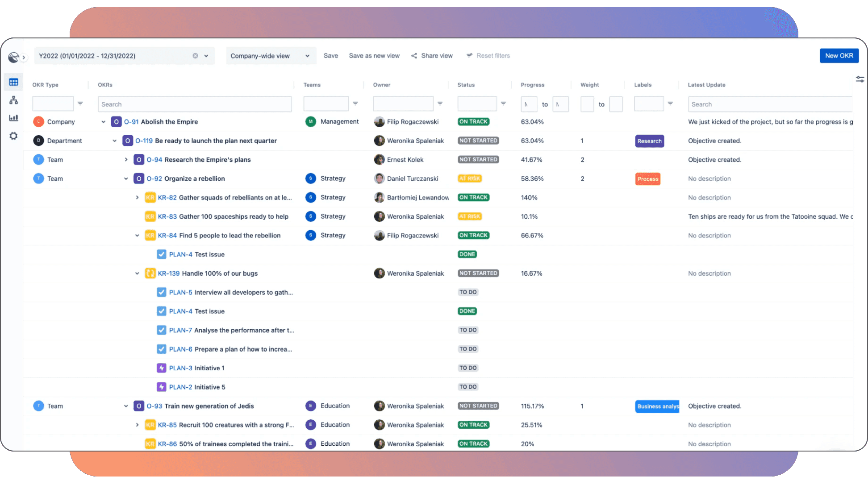868x489 pixels.
Task: Click the share icon next to Share view
Action: click(414, 55)
